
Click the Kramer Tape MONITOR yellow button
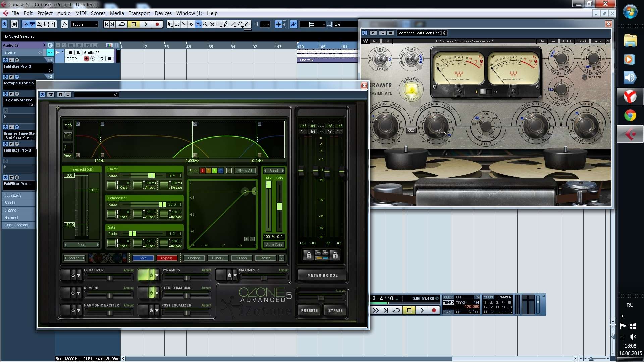tap(411, 89)
